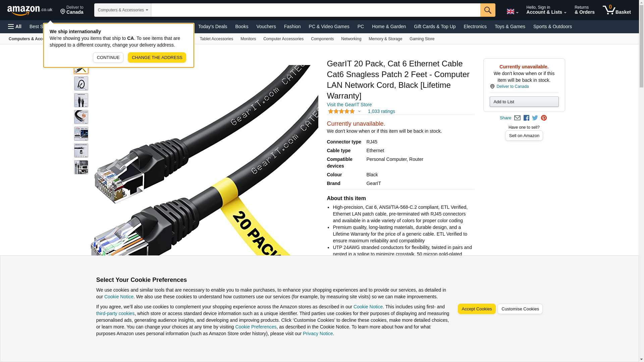Select the coiled cable product thumbnail

click(81, 83)
